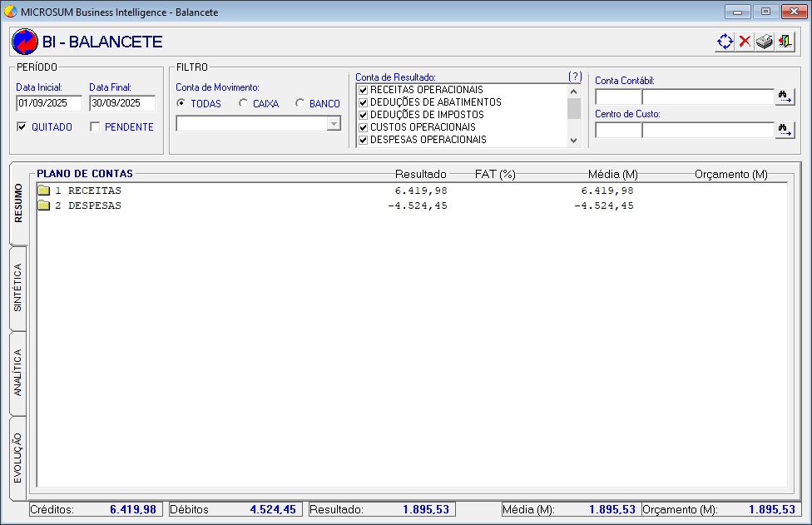Click the exit door icon
812x525 pixels.
click(x=785, y=42)
